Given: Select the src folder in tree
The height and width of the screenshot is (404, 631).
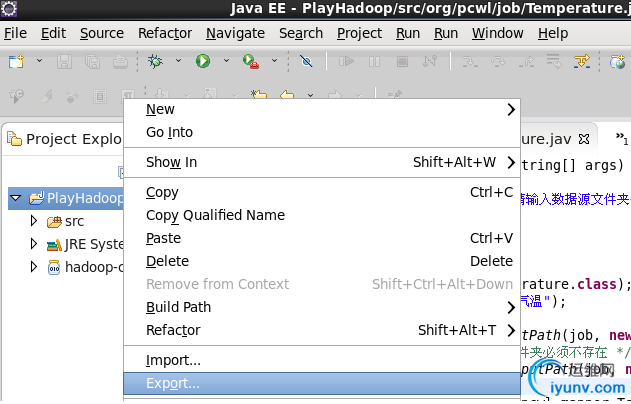Looking at the screenshot, I should [x=74, y=221].
